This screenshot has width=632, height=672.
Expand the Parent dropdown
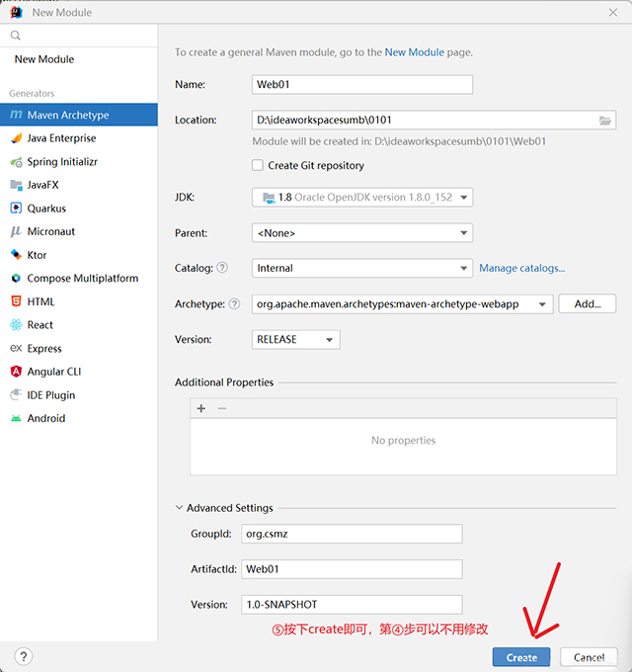[362, 233]
